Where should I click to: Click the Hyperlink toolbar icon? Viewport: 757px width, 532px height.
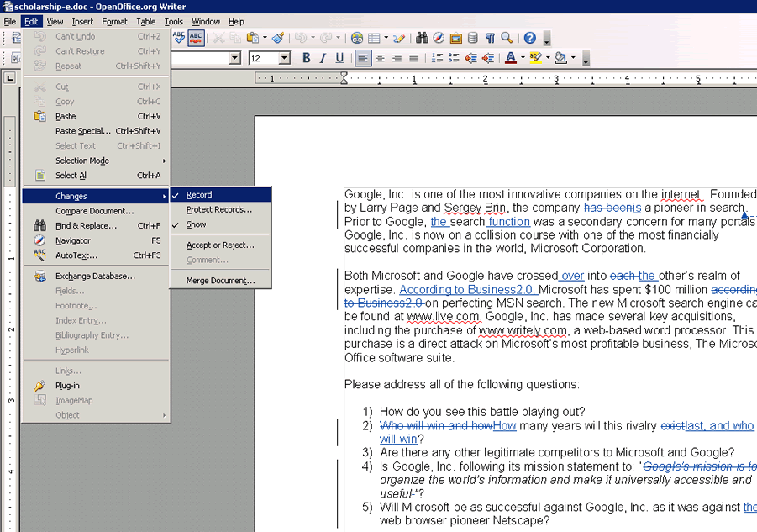coord(357,38)
